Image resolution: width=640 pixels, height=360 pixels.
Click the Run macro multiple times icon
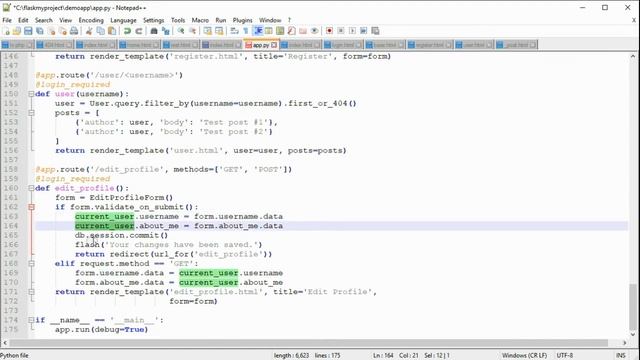pos(364,31)
